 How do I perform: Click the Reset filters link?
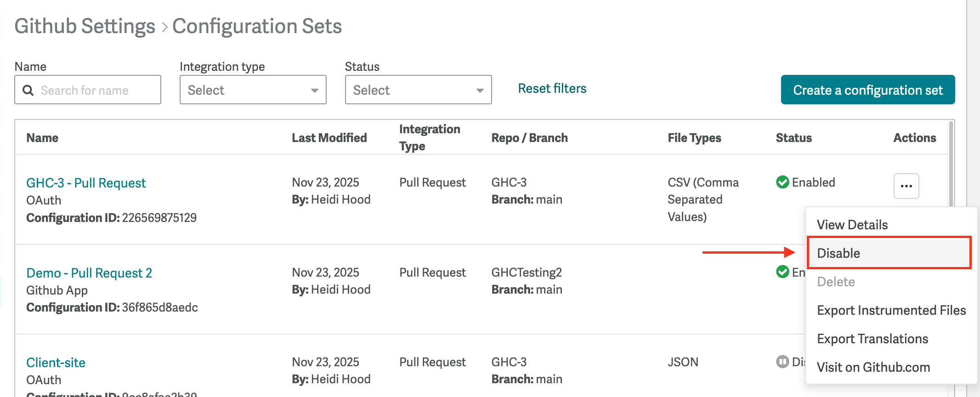[552, 88]
